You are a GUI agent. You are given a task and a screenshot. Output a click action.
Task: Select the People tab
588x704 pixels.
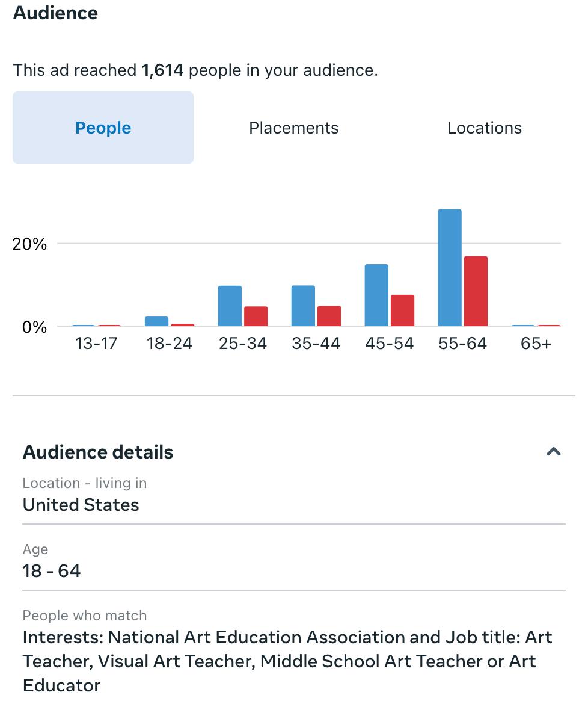click(x=103, y=128)
